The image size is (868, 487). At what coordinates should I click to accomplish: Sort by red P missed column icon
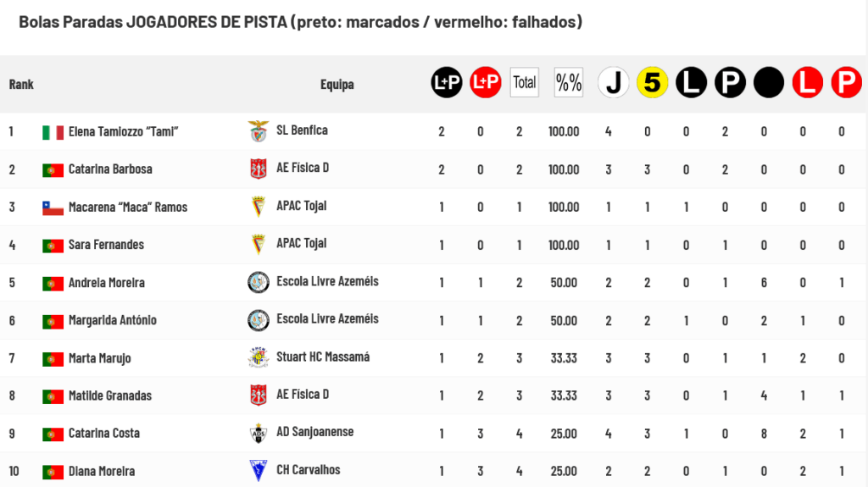(x=847, y=82)
